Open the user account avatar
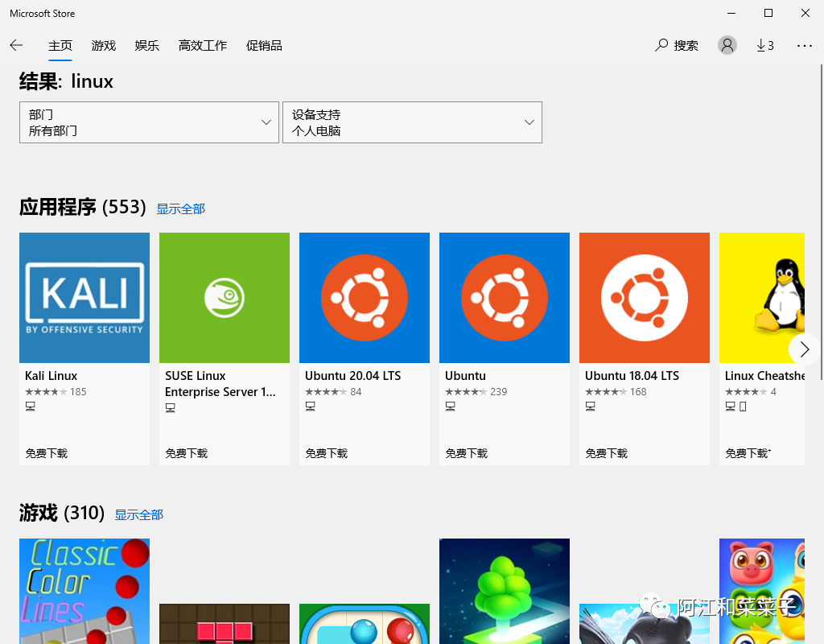 pos(727,45)
